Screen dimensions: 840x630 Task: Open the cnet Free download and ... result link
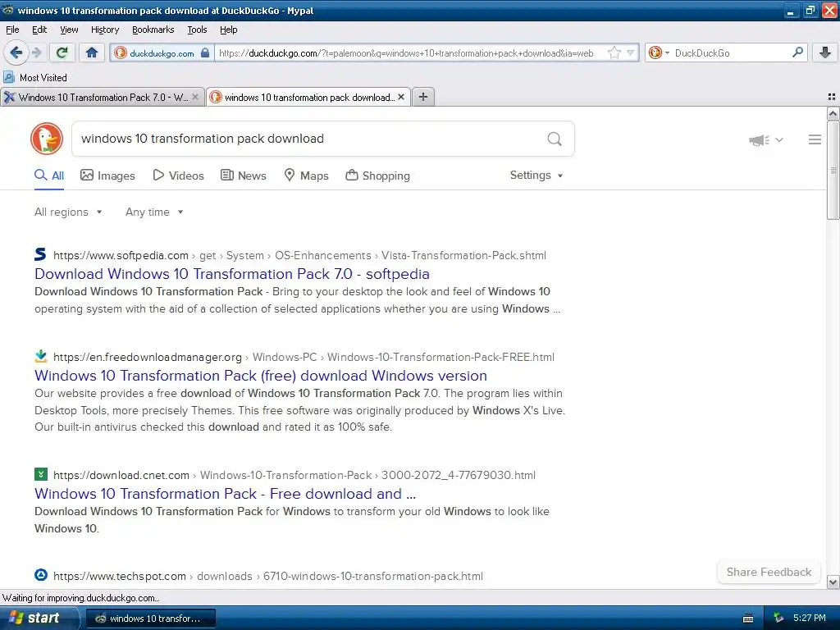pos(225,493)
